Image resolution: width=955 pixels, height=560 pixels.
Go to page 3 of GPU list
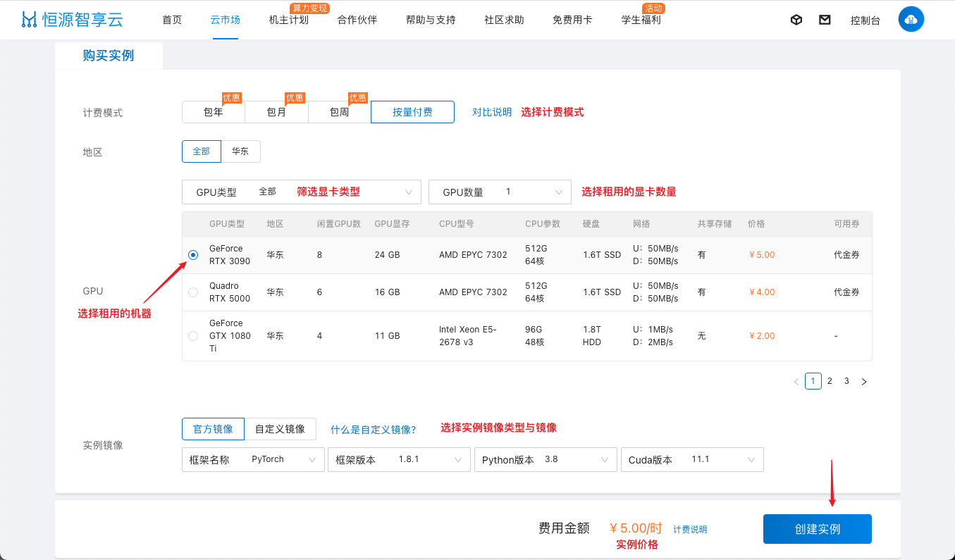coord(847,381)
